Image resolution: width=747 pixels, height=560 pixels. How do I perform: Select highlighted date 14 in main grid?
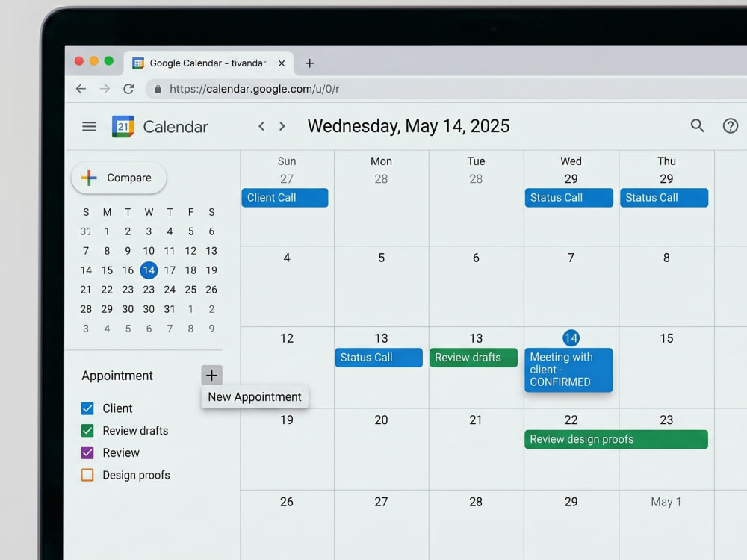point(571,338)
